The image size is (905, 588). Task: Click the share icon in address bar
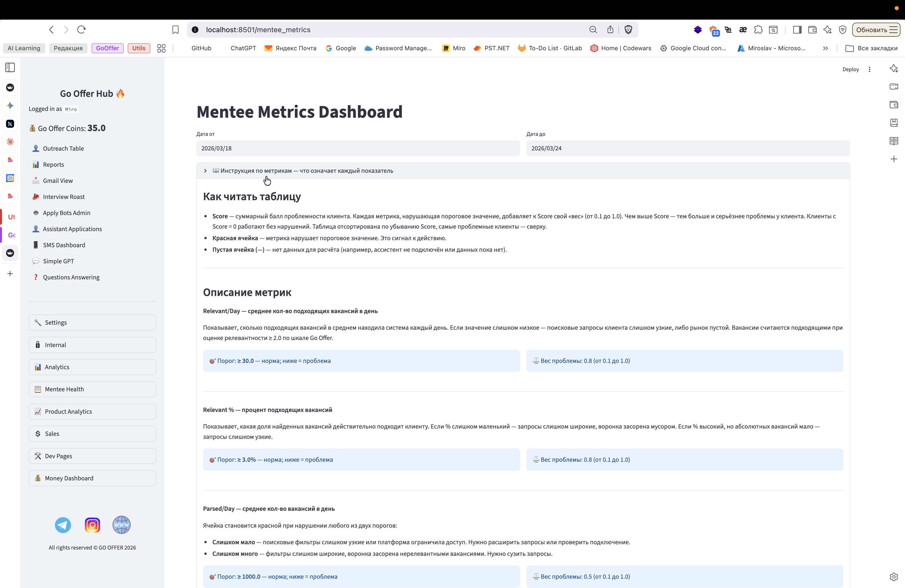tap(610, 30)
